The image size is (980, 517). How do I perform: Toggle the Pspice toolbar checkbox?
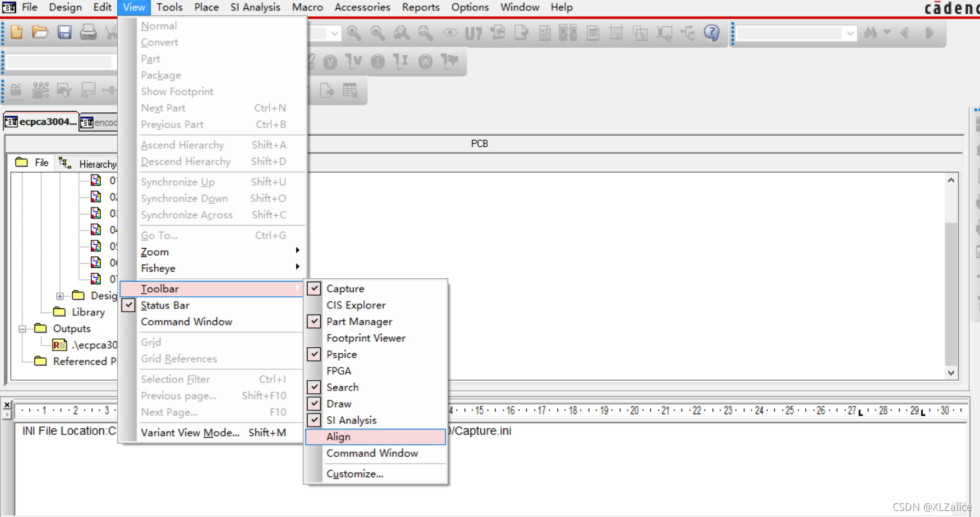coord(314,354)
